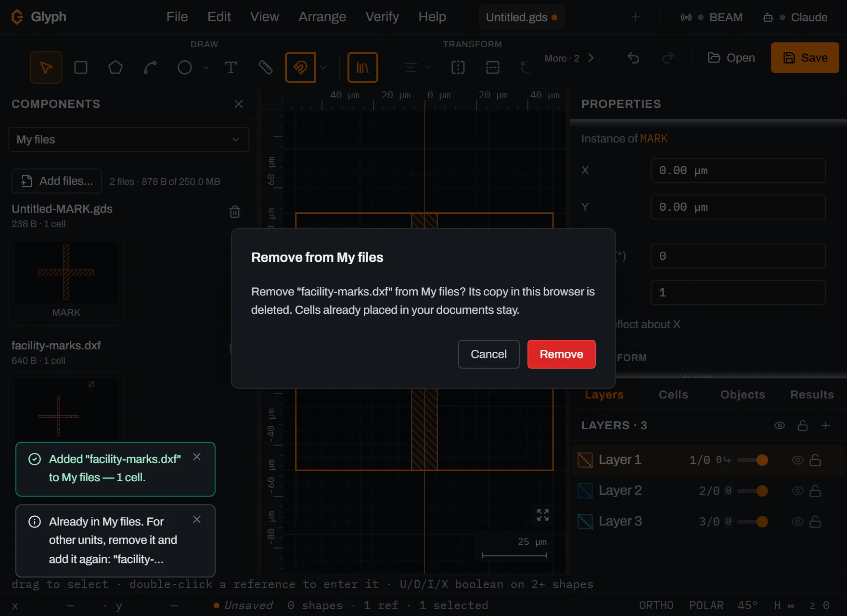The height and width of the screenshot is (616, 847).
Task: Switch to the Layers tab
Action: point(604,395)
